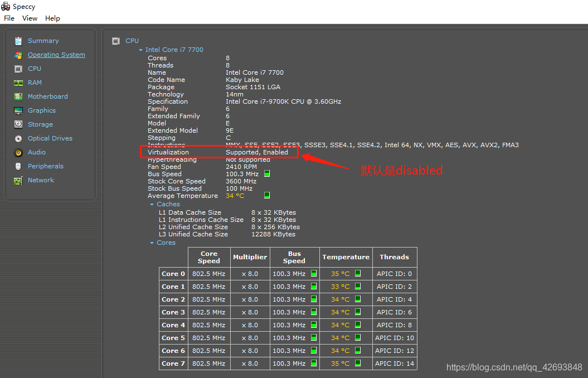Open the Audio section link

[37, 152]
